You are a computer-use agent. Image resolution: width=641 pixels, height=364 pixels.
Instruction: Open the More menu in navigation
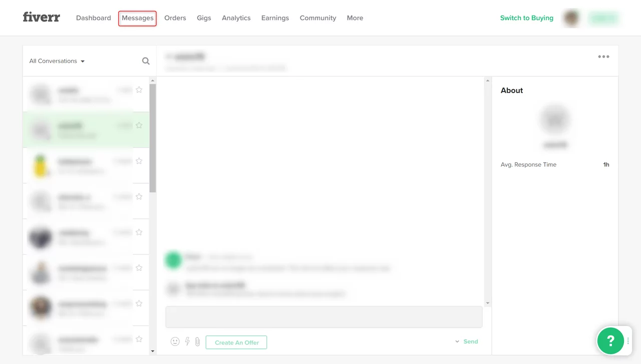(x=355, y=18)
